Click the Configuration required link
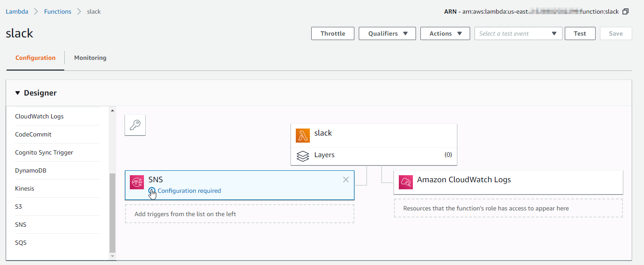 [x=189, y=191]
